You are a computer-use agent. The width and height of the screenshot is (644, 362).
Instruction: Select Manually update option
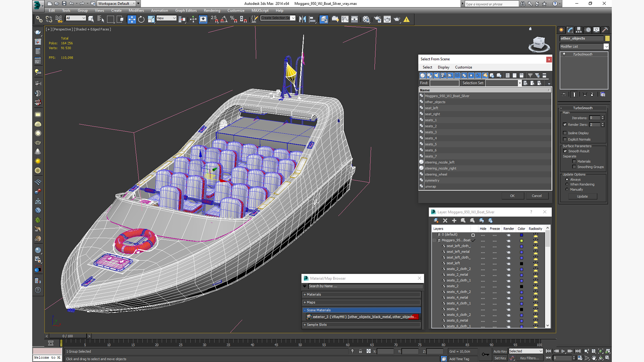(567, 189)
